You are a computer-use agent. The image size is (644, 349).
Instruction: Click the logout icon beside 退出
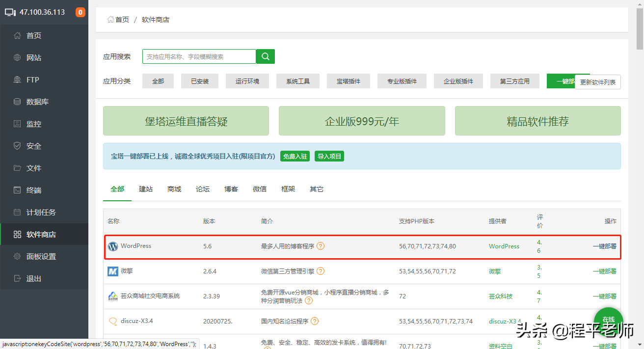[x=17, y=278]
